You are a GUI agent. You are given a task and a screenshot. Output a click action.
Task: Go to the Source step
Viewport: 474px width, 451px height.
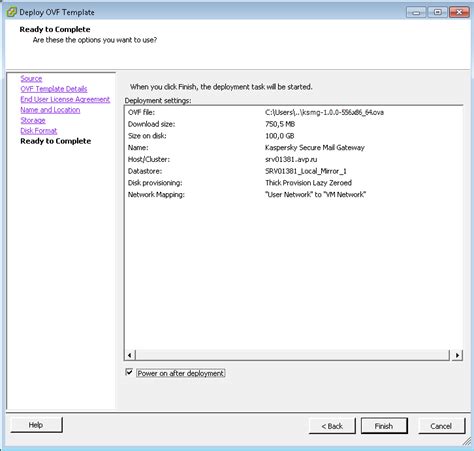coord(31,79)
